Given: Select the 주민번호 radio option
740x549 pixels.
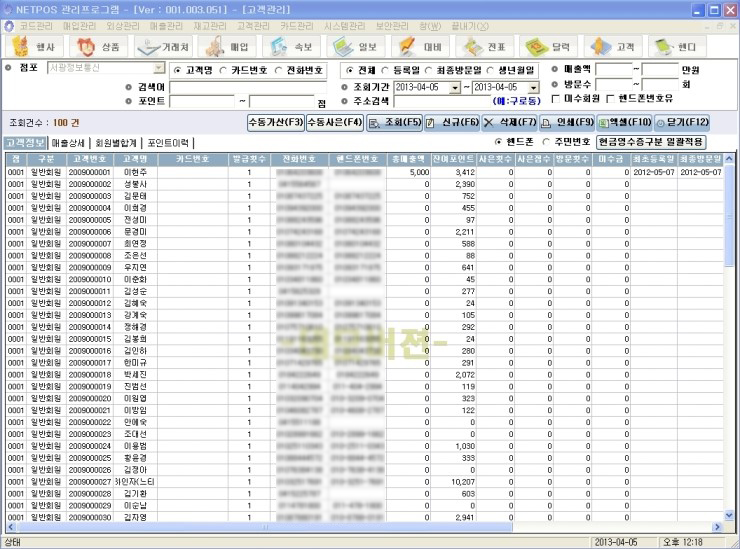Looking at the screenshot, I should (546, 142).
